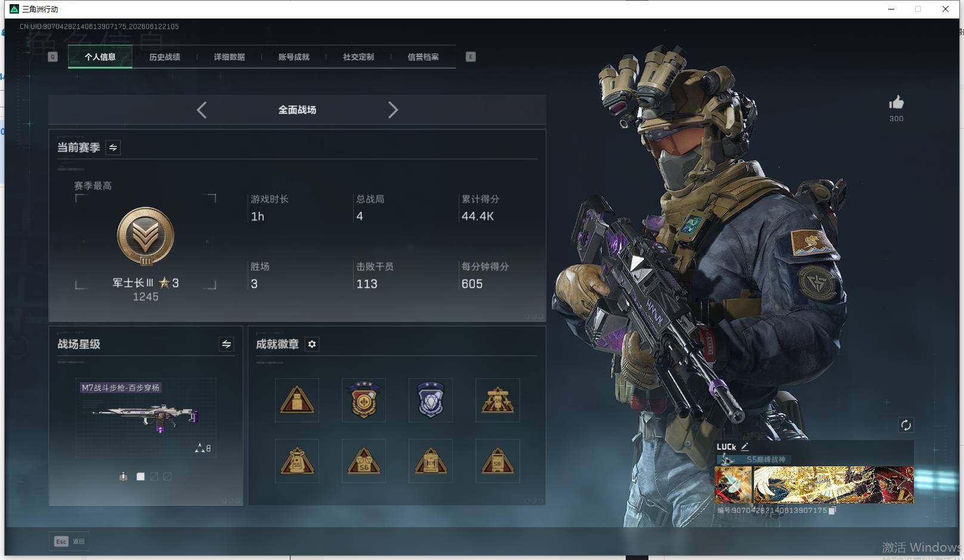Select the blue diamond shield badge
The image size is (964, 560).
point(431,400)
